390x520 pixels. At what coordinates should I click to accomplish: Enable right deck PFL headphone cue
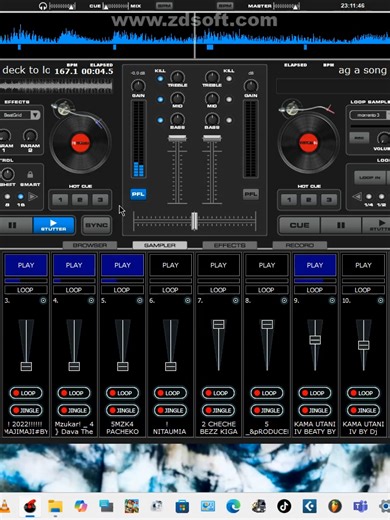251,194
